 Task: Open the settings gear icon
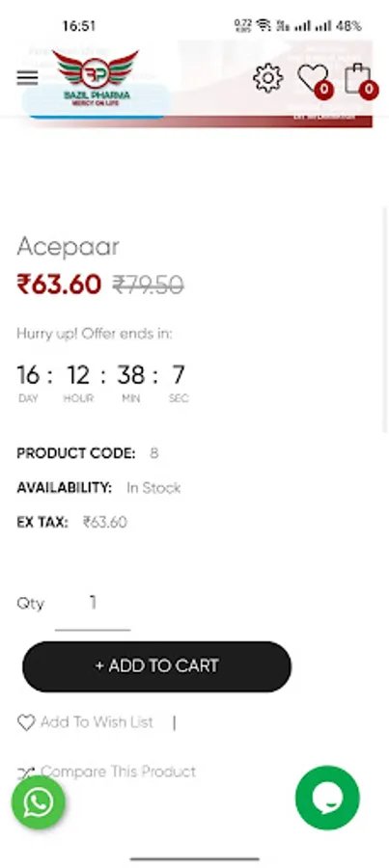coord(268,78)
